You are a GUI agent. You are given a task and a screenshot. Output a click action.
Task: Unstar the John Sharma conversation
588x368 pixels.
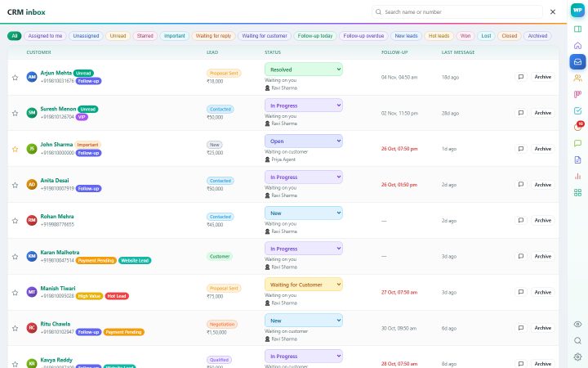[x=15, y=149]
